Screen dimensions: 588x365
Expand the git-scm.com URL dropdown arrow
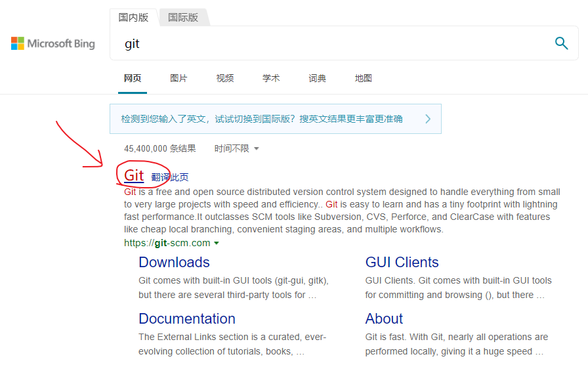(217, 243)
